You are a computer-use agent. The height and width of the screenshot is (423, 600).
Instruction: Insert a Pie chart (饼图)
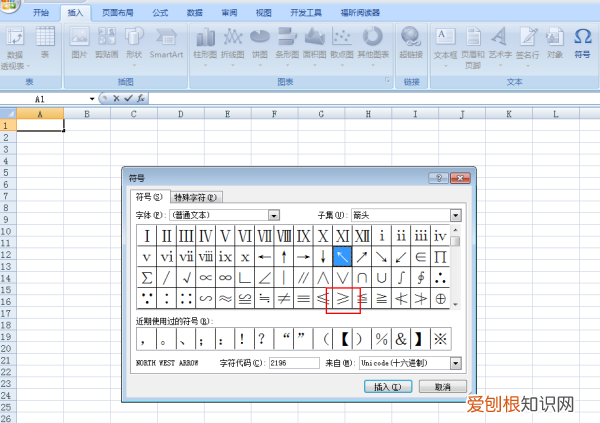(x=260, y=47)
